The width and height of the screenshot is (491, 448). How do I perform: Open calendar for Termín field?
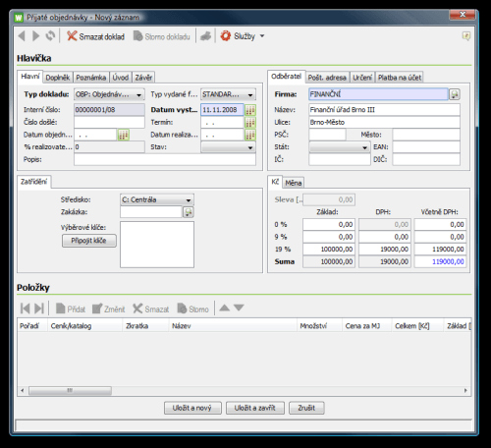[250, 123]
